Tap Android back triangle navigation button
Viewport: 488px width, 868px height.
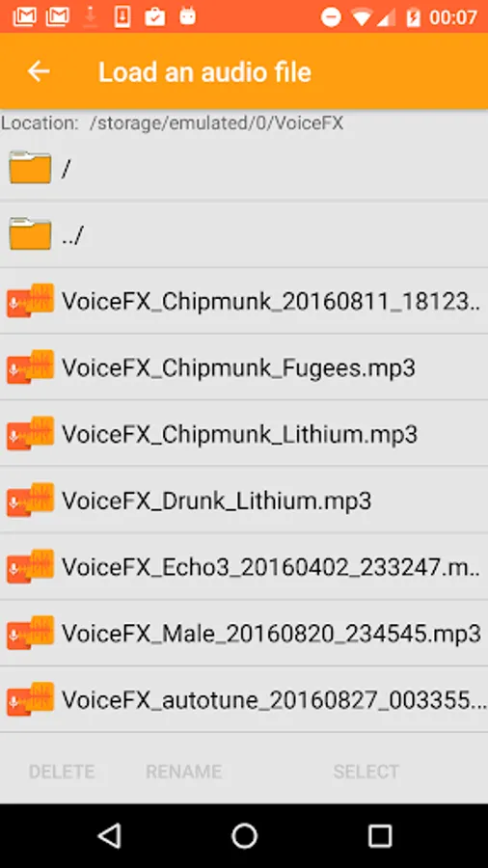[x=110, y=835]
